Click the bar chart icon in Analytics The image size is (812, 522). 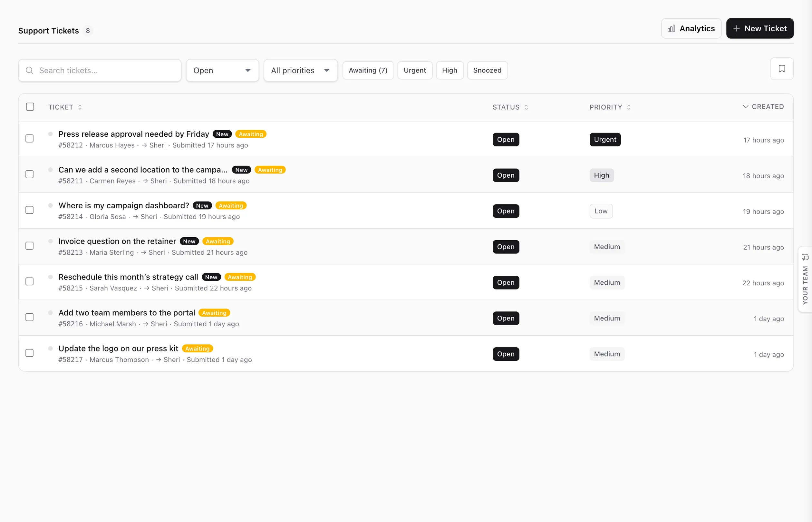[x=671, y=28]
